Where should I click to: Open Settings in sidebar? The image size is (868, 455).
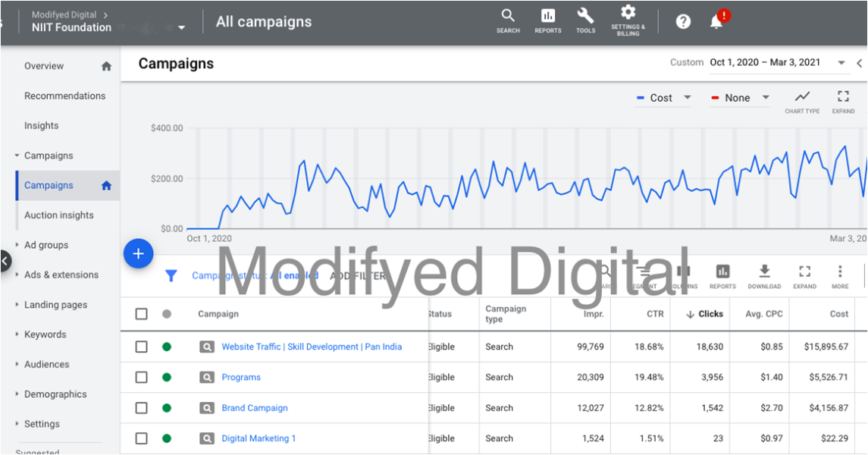42,424
